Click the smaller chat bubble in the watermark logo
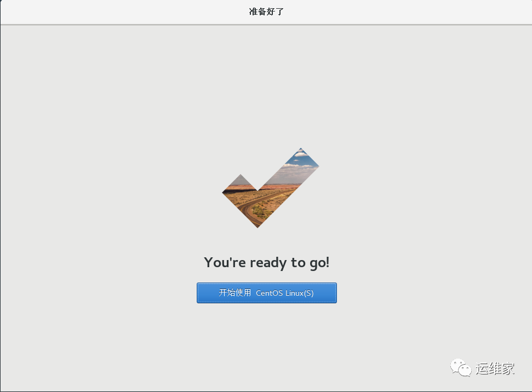Screen dimensions: 532x392 465,371
